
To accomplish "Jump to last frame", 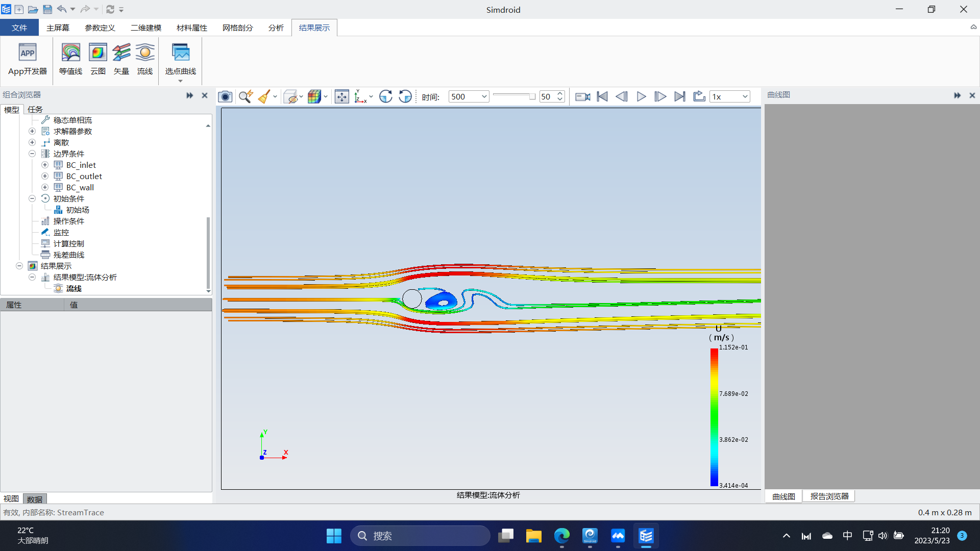I will point(680,96).
